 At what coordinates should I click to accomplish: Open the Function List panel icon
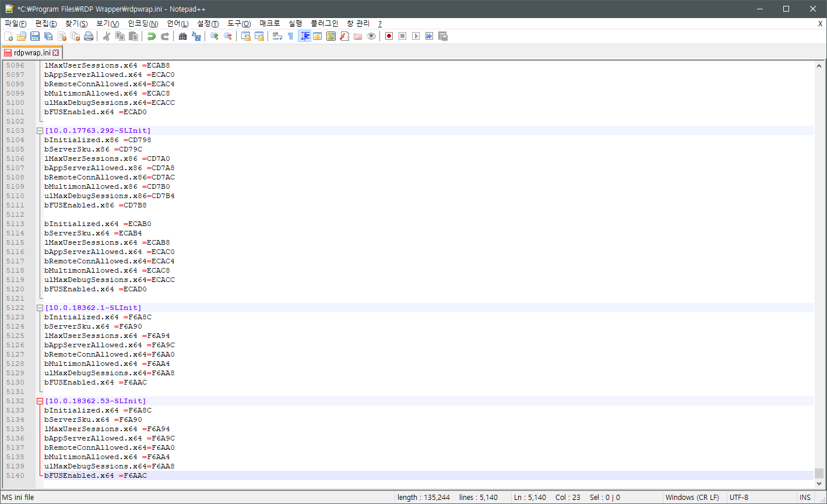(x=344, y=36)
